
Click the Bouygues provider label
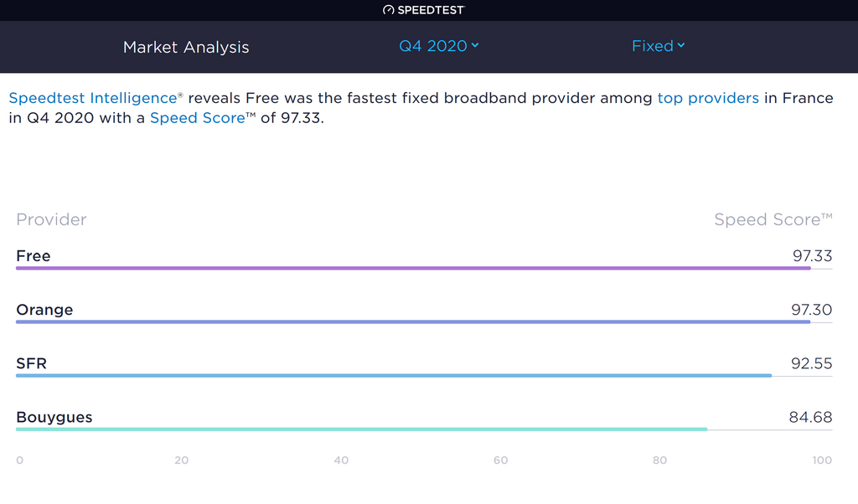point(54,418)
